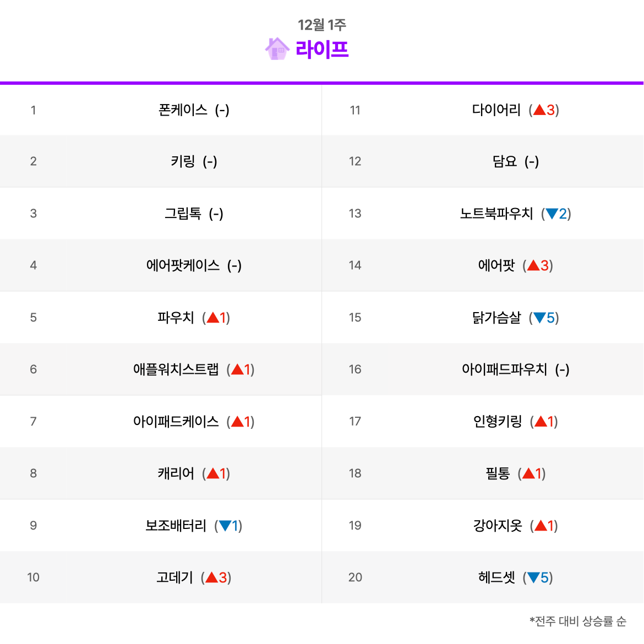Click the red up arrow beside 강아지옷
This screenshot has height=644, width=644.
pyautogui.click(x=541, y=525)
